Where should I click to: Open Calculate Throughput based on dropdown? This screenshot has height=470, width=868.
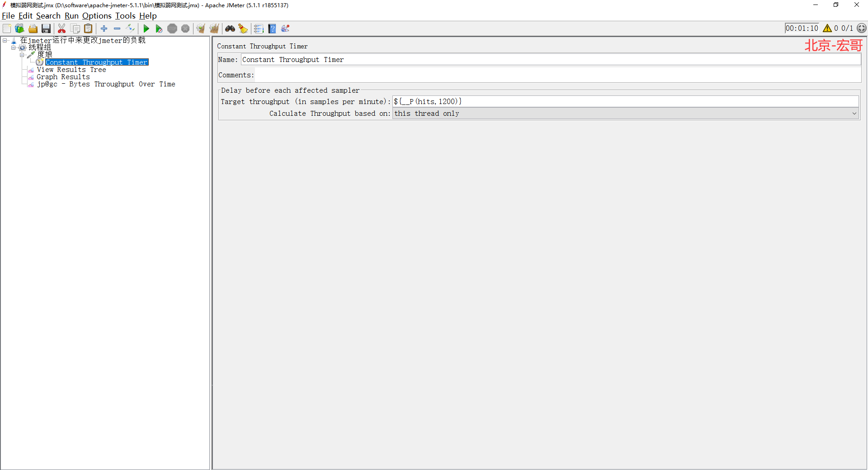tap(626, 114)
